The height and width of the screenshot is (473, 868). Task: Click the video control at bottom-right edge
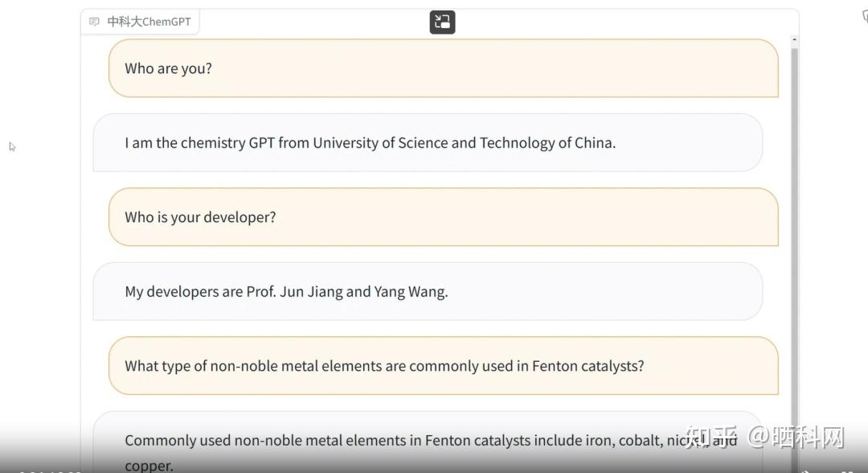[845, 470]
